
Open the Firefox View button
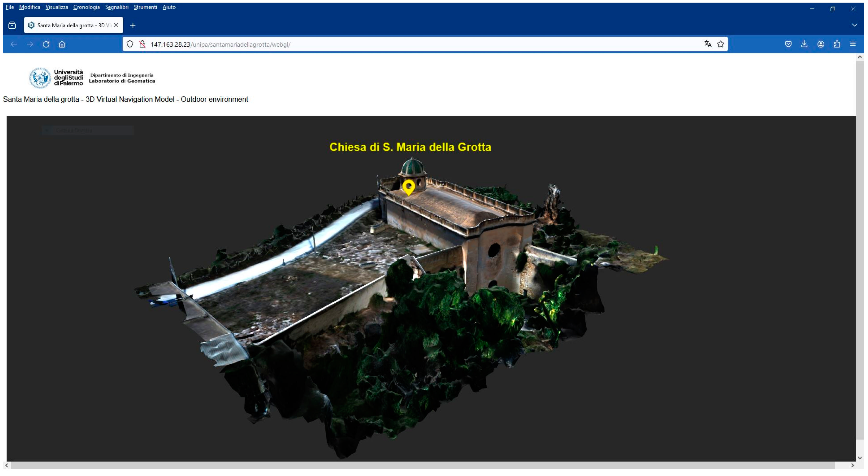point(12,25)
